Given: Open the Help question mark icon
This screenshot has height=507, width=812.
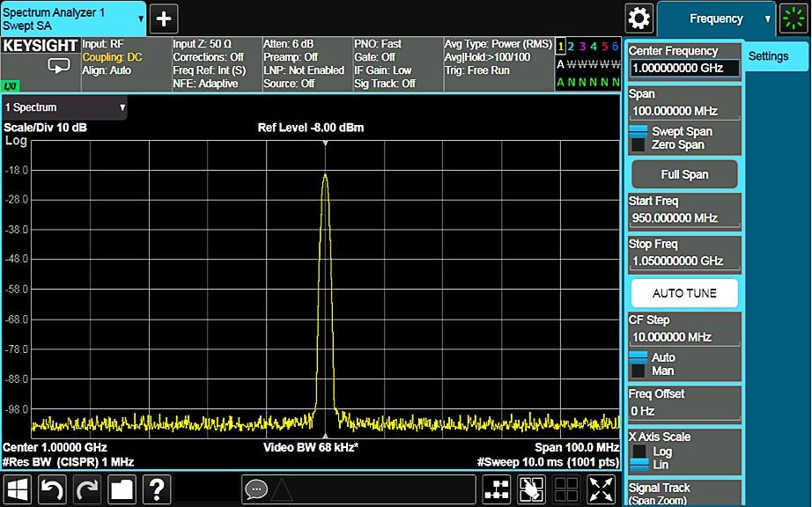Looking at the screenshot, I should coord(158,489).
